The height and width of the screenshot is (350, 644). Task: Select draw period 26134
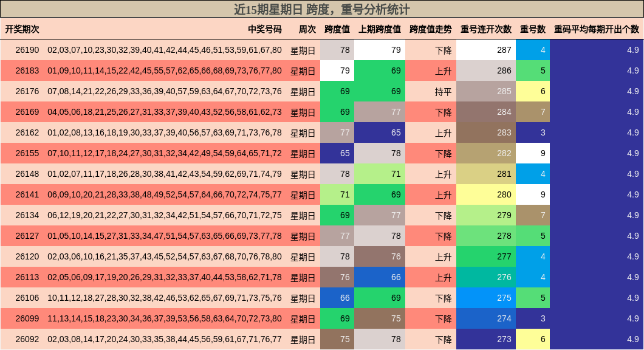pyautogui.click(x=27, y=215)
